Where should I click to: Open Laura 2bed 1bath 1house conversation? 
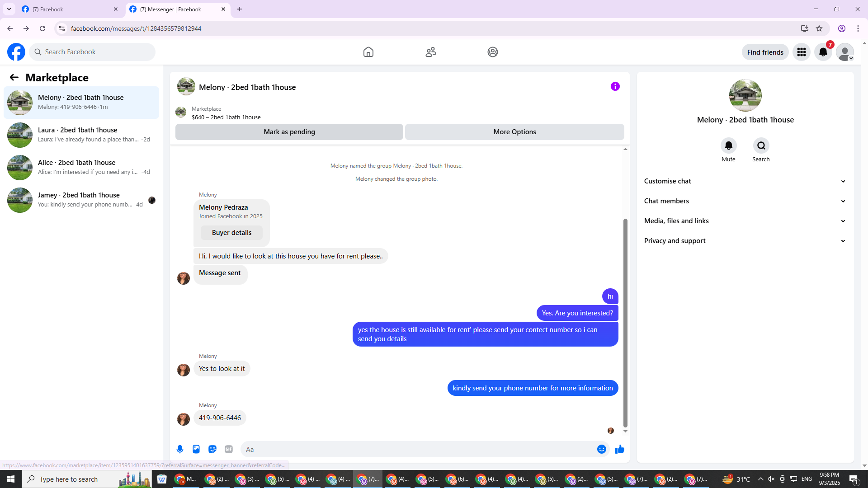pyautogui.click(x=81, y=135)
